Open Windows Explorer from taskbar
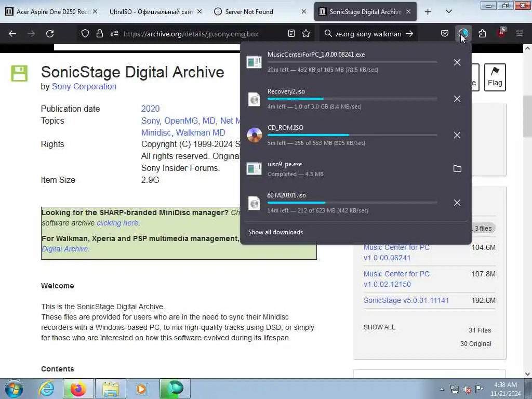The width and height of the screenshot is (532, 399). pos(111,389)
